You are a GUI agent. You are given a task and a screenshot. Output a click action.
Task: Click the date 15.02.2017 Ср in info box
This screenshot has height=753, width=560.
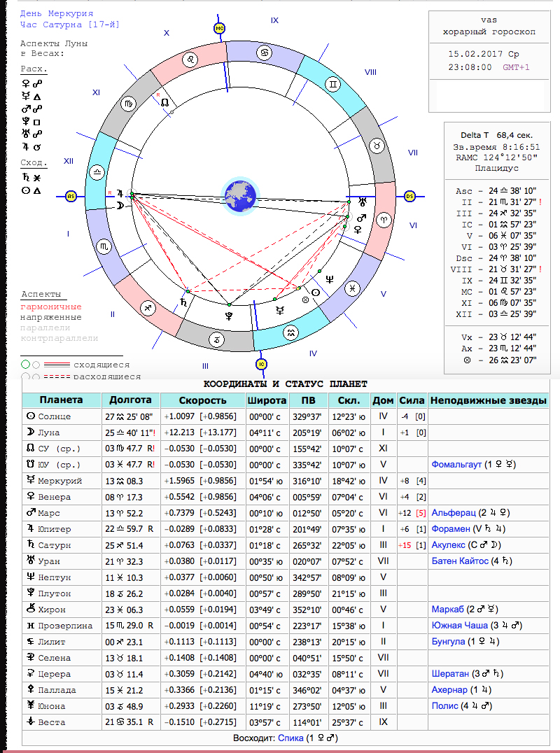click(x=484, y=55)
